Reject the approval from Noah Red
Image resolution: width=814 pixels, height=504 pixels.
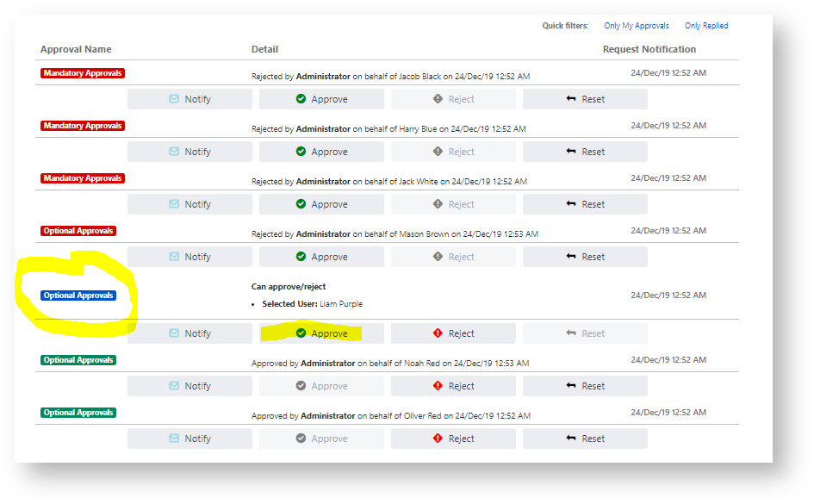coord(453,386)
